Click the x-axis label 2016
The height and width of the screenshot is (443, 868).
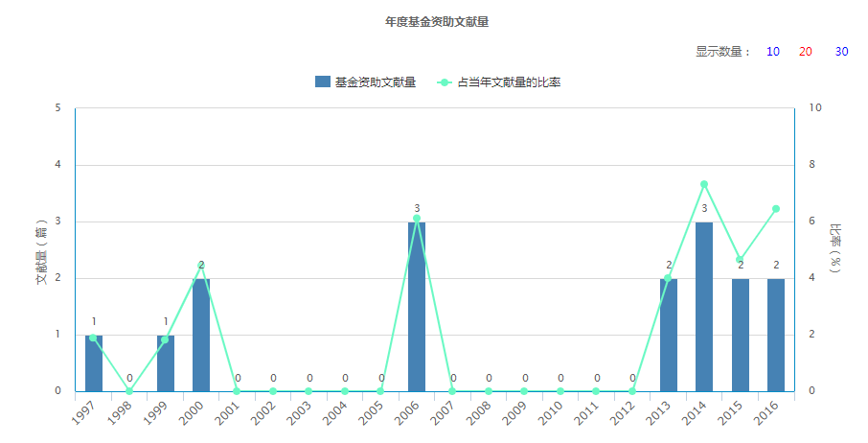[x=766, y=412]
